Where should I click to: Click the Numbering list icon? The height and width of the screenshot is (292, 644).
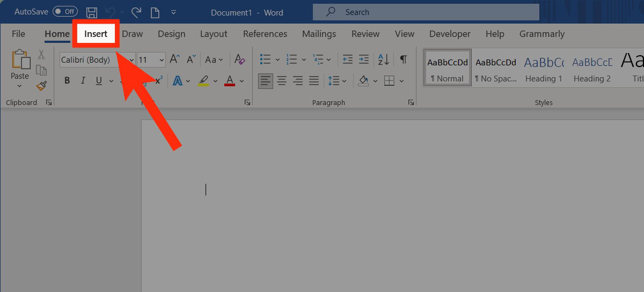pyautogui.click(x=292, y=59)
